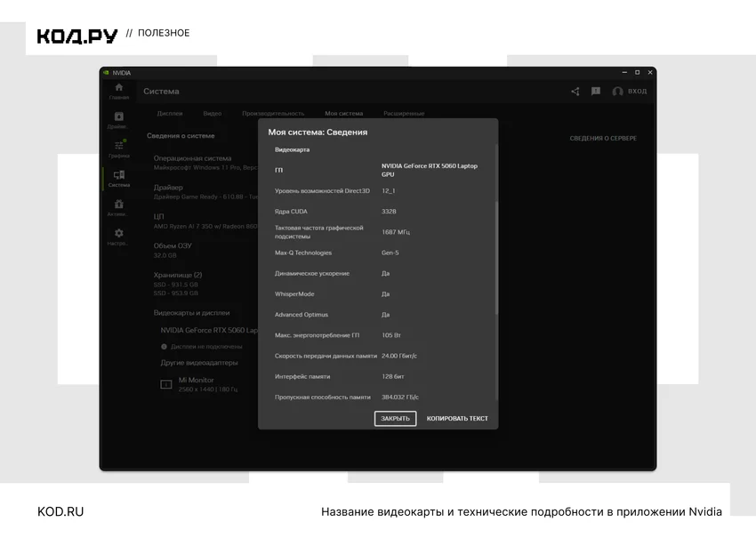Click the bandwidth value 384.032 ГБ/с
This screenshot has height=538, width=756.
(x=400, y=397)
